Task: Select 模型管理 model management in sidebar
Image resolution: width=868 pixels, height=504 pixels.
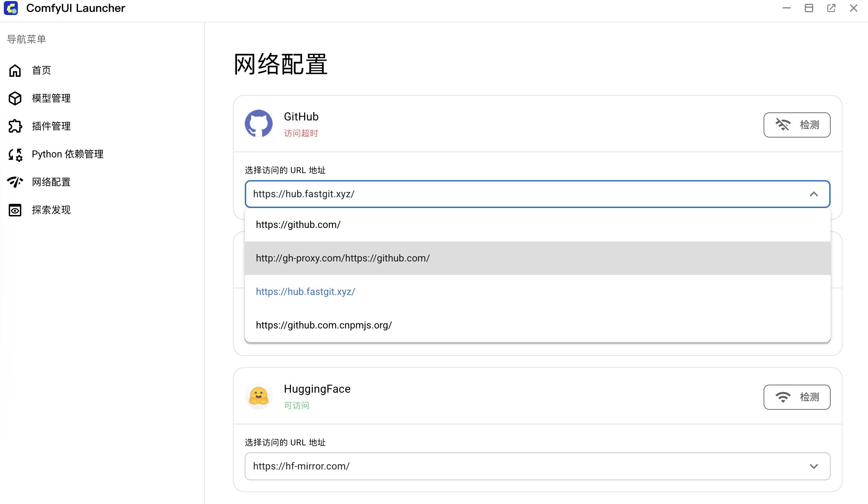Action: click(51, 98)
